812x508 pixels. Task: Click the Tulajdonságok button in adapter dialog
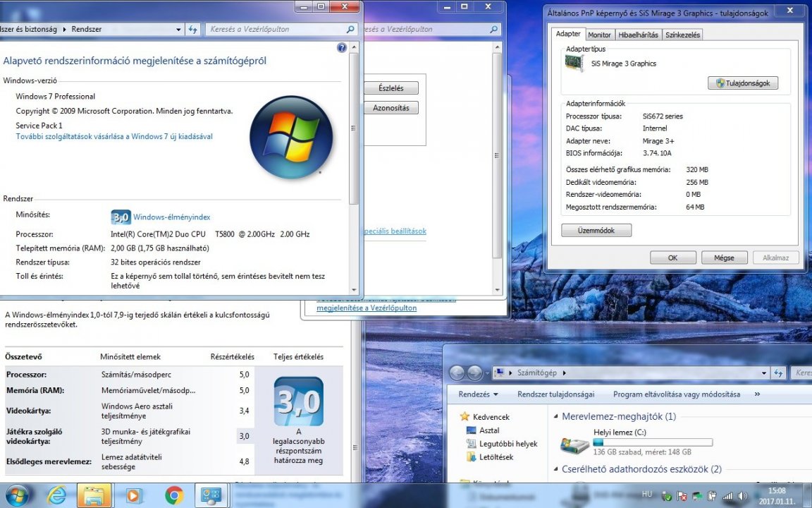point(743,83)
